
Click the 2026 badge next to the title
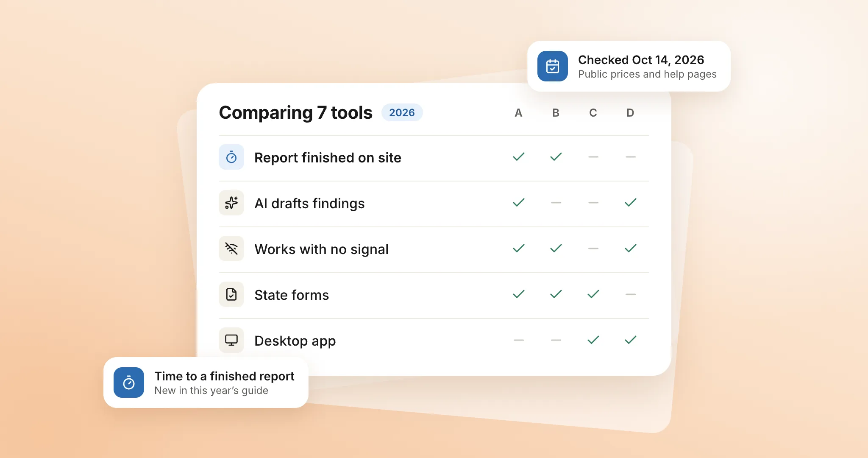click(402, 112)
